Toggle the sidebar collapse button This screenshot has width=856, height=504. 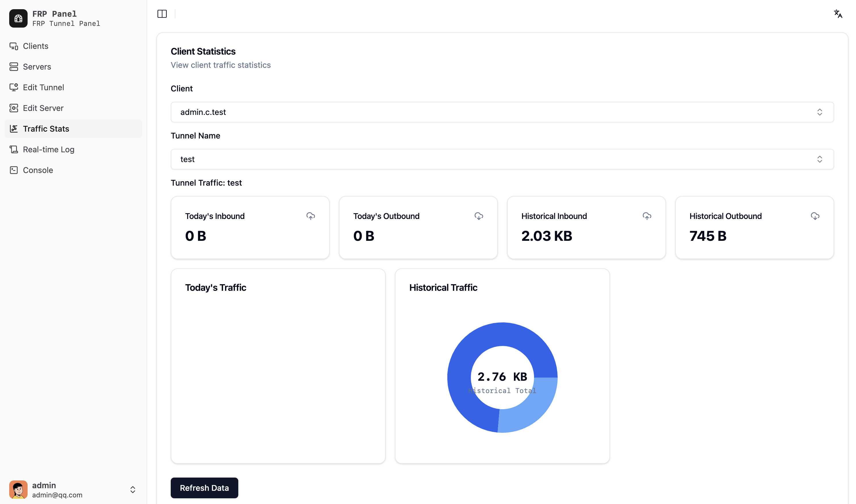[x=162, y=13]
